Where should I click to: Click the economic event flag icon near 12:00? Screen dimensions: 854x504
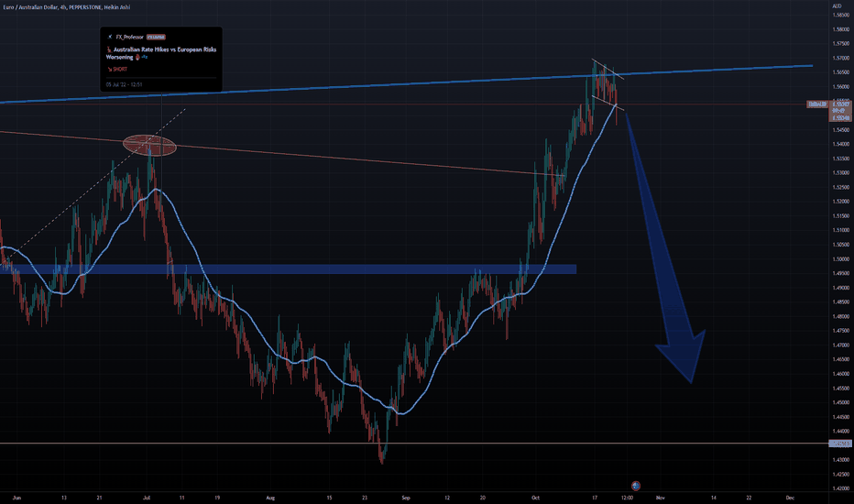pos(636,486)
